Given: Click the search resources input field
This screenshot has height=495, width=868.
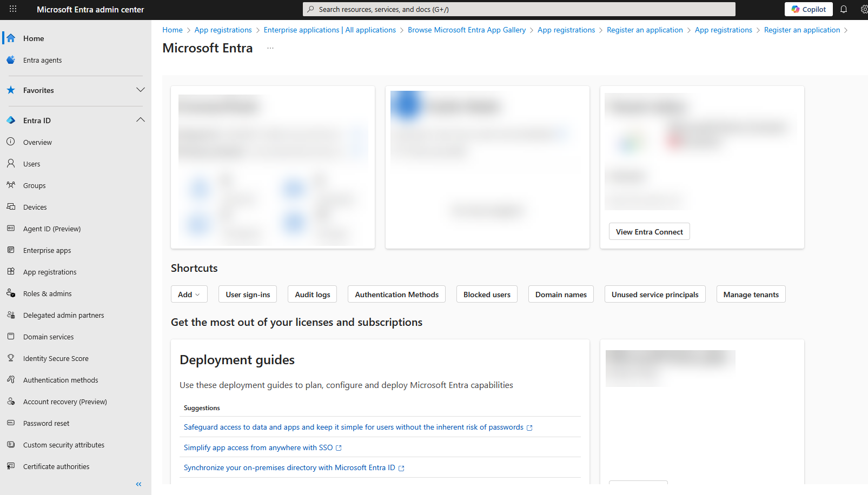Looking at the screenshot, I should point(519,9).
